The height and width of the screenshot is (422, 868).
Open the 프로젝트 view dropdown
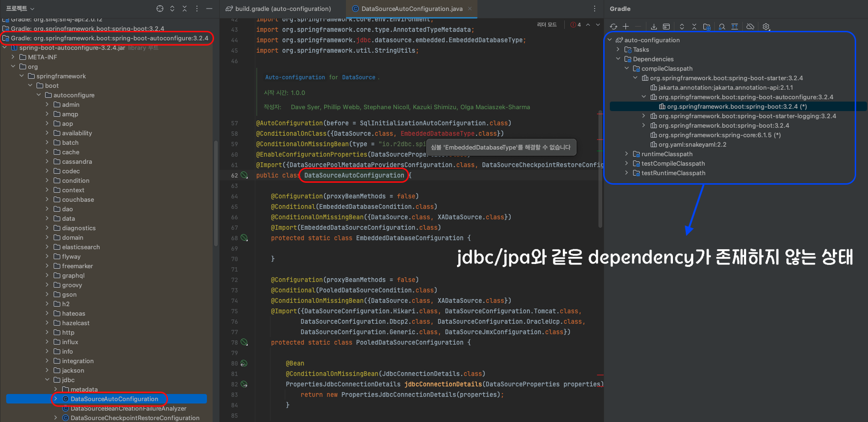tap(20, 9)
